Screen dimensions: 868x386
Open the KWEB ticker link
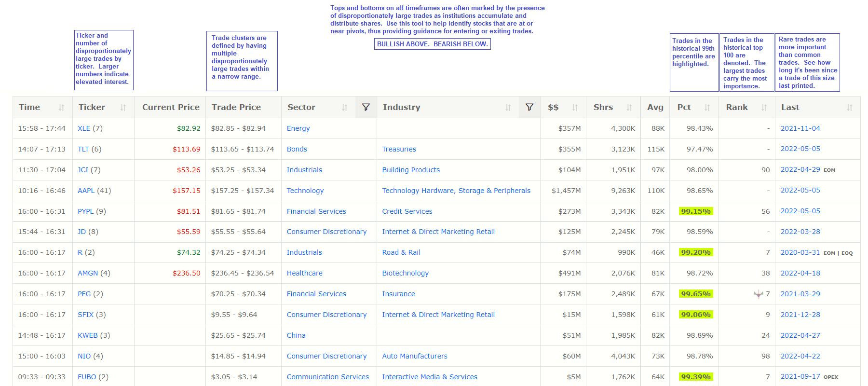(88, 335)
